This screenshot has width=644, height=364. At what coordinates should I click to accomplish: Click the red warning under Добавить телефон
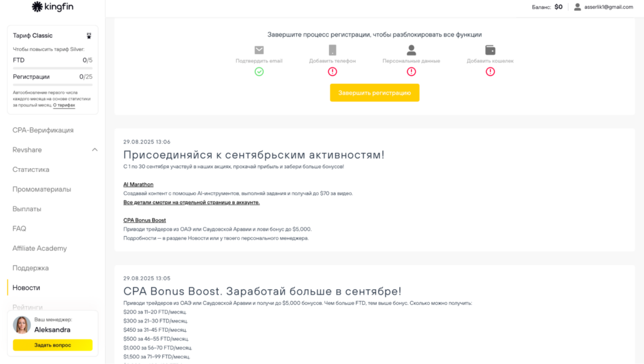pyautogui.click(x=332, y=72)
